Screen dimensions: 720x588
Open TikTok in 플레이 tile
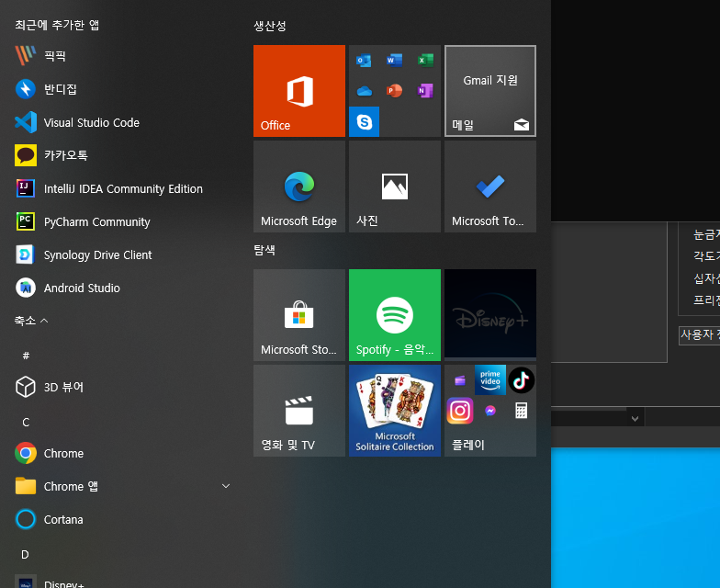[522, 380]
